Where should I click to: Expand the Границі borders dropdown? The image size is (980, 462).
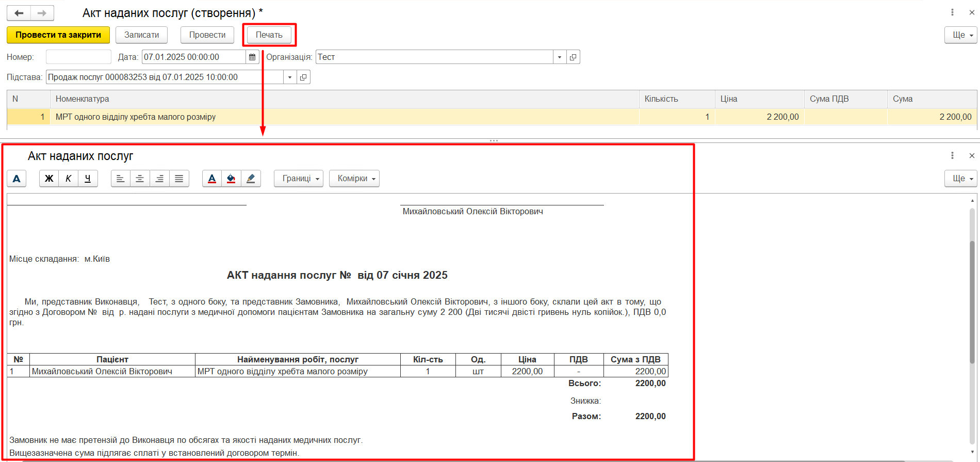[299, 179]
